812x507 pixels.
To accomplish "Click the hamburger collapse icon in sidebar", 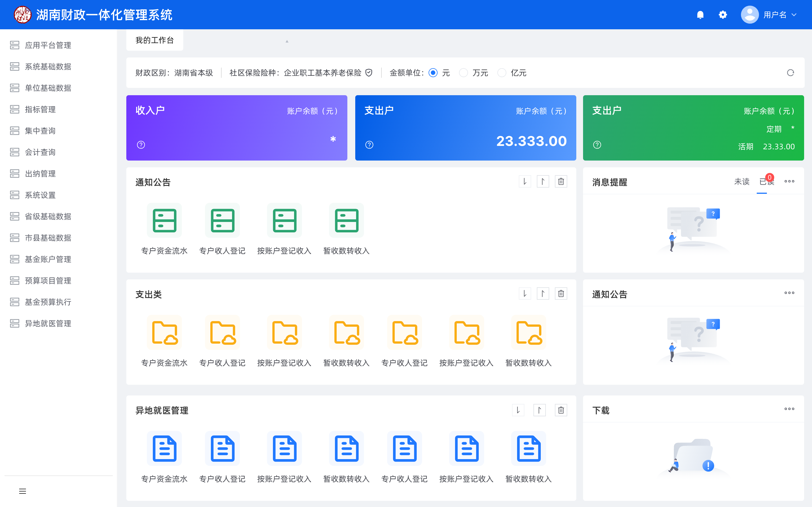I will tap(23, 491).
